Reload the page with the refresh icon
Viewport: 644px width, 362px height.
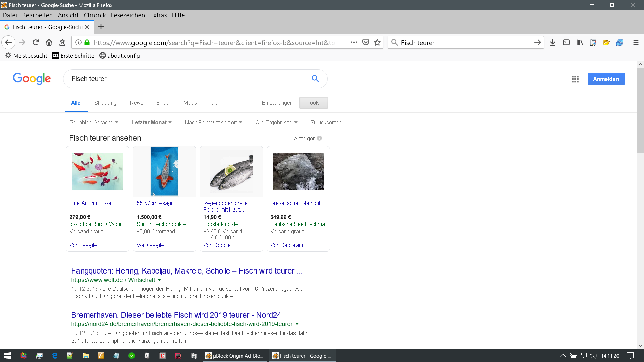(36, 42)
